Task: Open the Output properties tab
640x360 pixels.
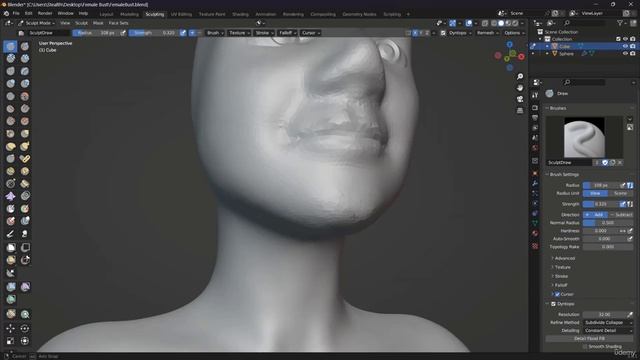Action: (x=535, y=118)
